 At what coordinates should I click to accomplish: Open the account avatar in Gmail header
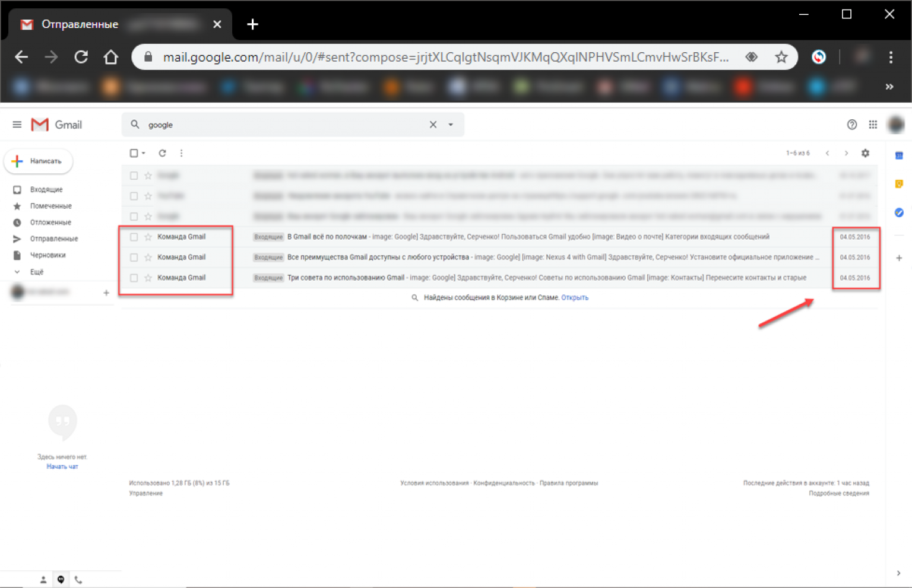click(895, 125)
